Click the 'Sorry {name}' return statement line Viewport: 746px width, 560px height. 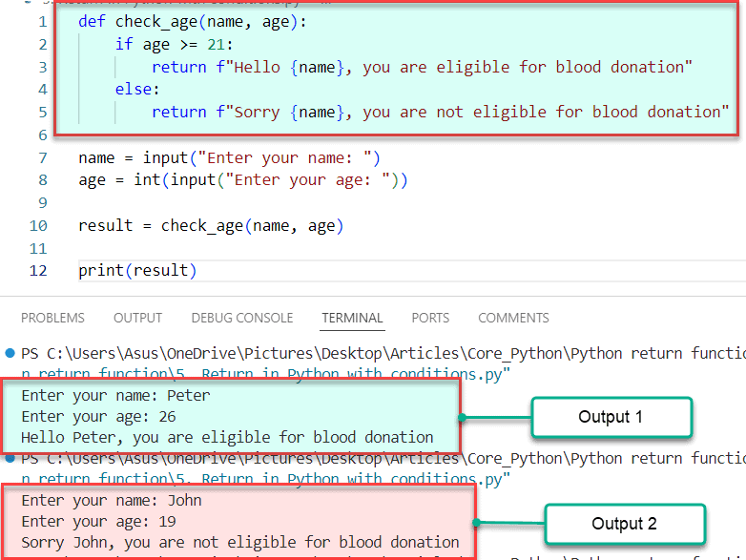coord(440,113)
